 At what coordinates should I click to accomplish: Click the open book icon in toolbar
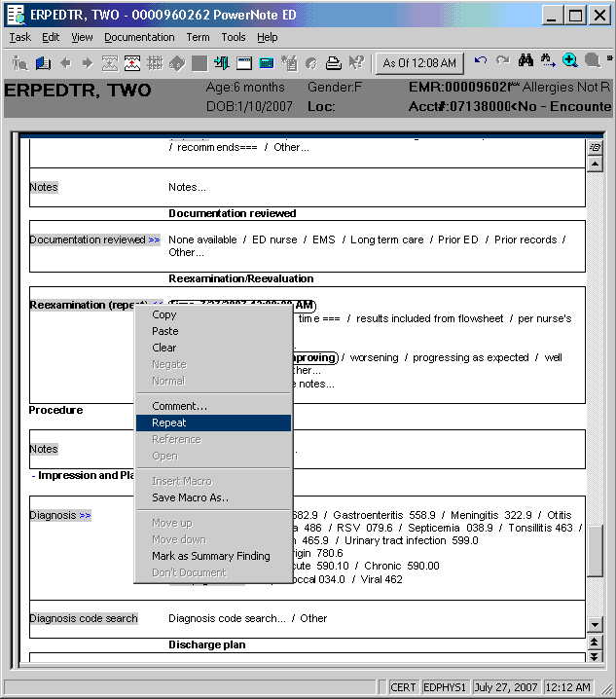(43, 62)
